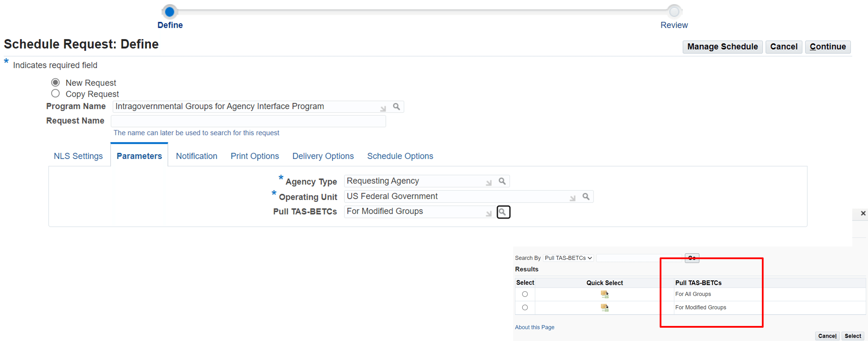Click the Review train step circle
Screen dimensions: 868x341
pyautogui.click(x=674, y=12)
